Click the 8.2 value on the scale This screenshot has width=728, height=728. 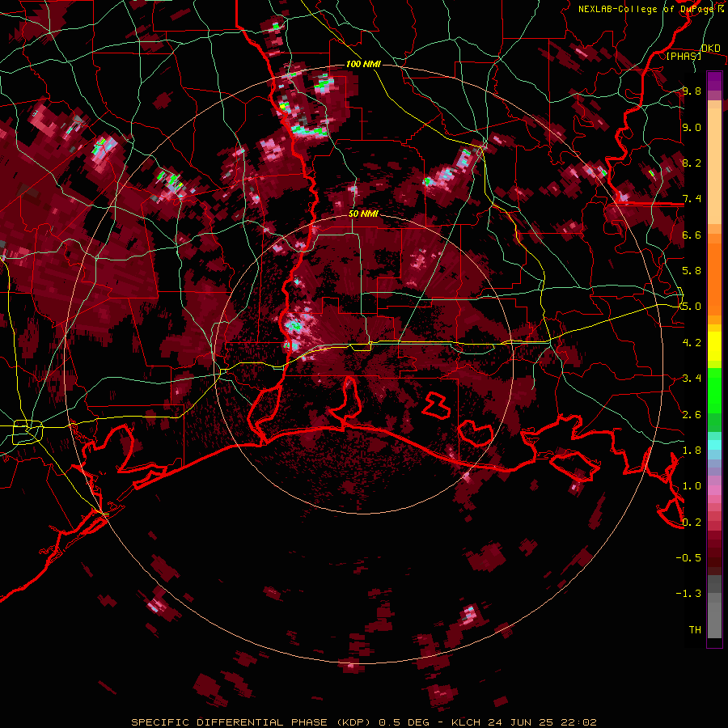click(x=692, y=163)
